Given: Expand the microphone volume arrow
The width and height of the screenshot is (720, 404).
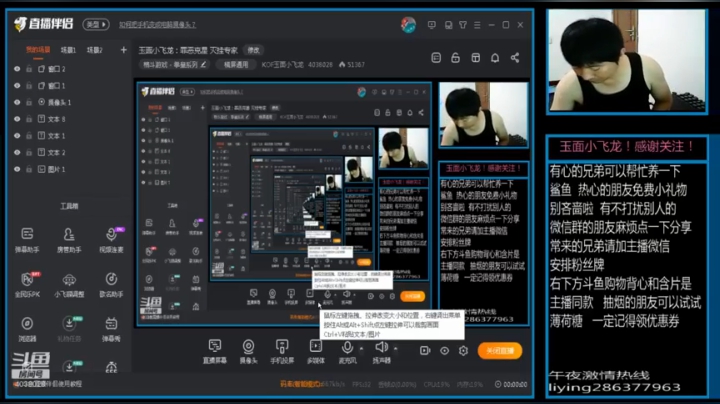Looking at the screenshot, I should click(361, 348).
